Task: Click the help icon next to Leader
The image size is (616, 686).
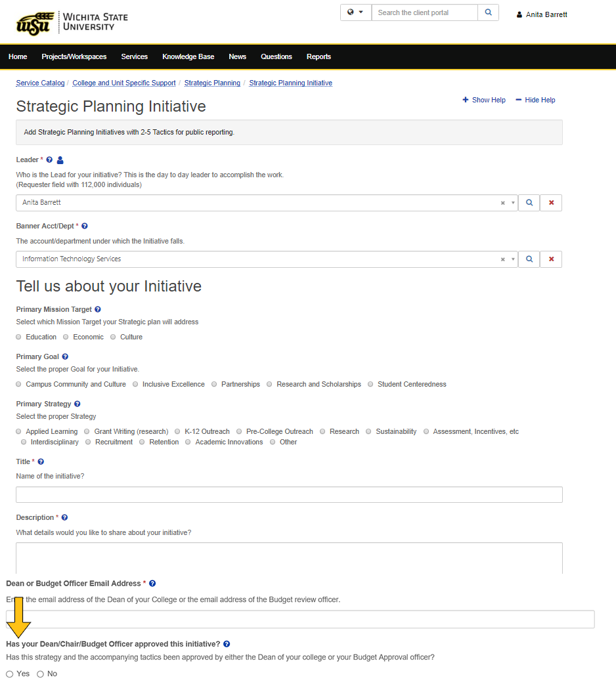Action: click(49, 160)
